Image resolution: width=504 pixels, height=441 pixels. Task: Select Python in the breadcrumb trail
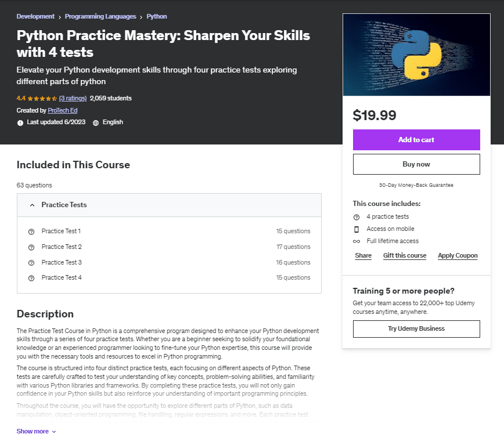click(x=156, y=16)
